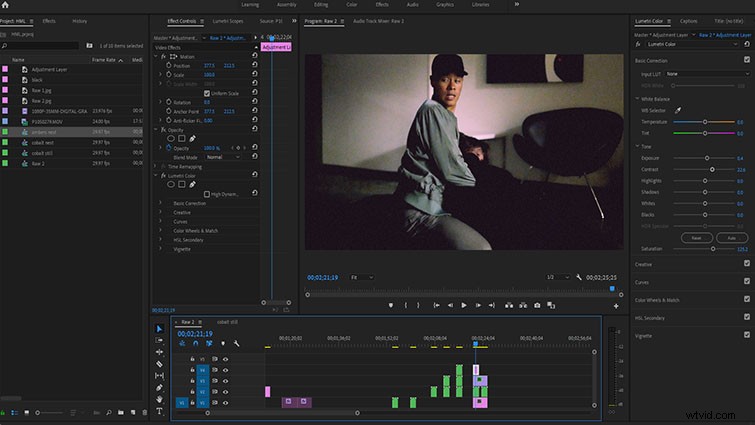The width and height of the screenshot is (755, 425).
Task: Select the Selection tool arrow
Action: tap(159, 329)
